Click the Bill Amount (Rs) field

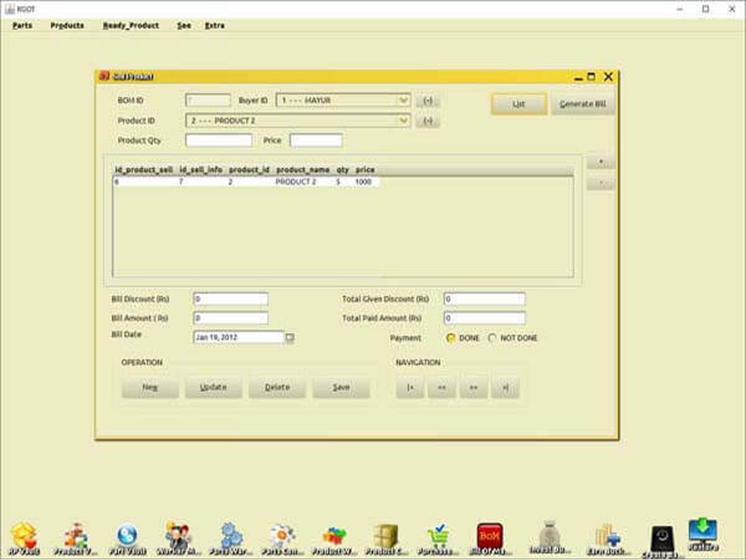pos(231,318)
